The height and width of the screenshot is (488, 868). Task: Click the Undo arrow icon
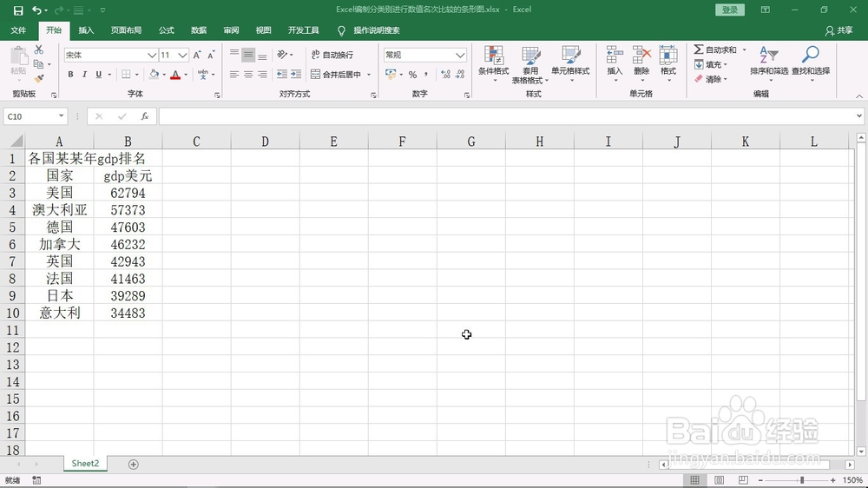[x=36, y=10]
